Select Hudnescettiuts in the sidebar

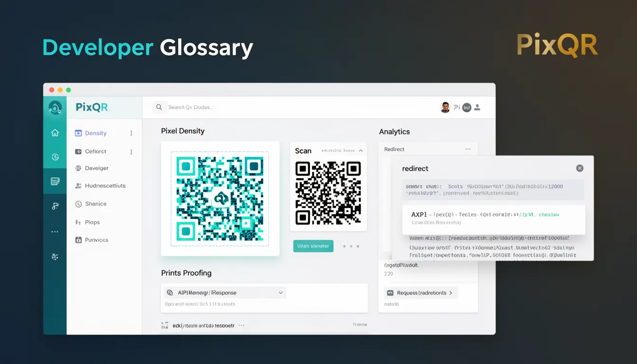(100, 186)
